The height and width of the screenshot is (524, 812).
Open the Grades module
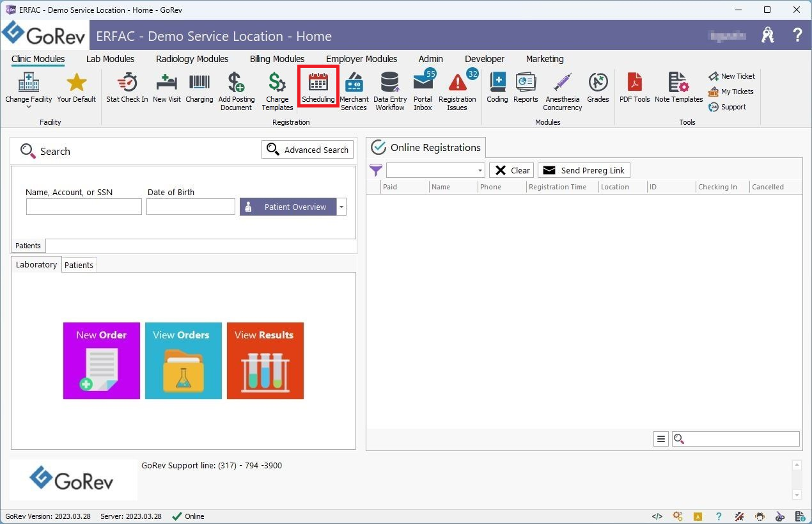[x=598, y=88]
